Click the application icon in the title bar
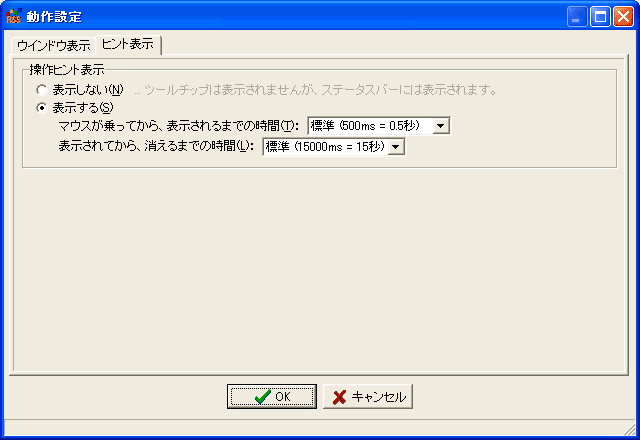 tap(13, 16)
